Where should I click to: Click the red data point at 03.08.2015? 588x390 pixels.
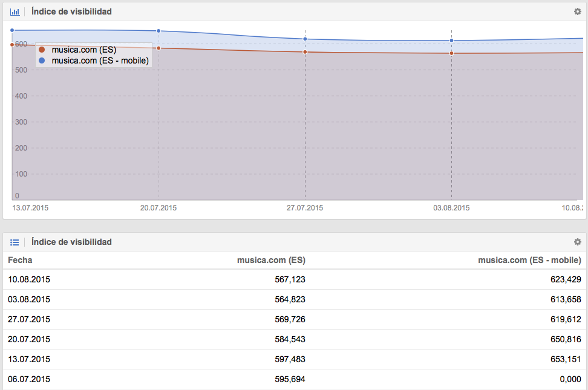click(451, 53)
